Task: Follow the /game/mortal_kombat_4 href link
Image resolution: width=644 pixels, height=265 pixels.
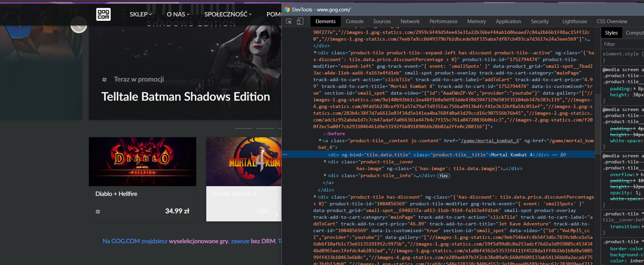Action: pos(490,141)
